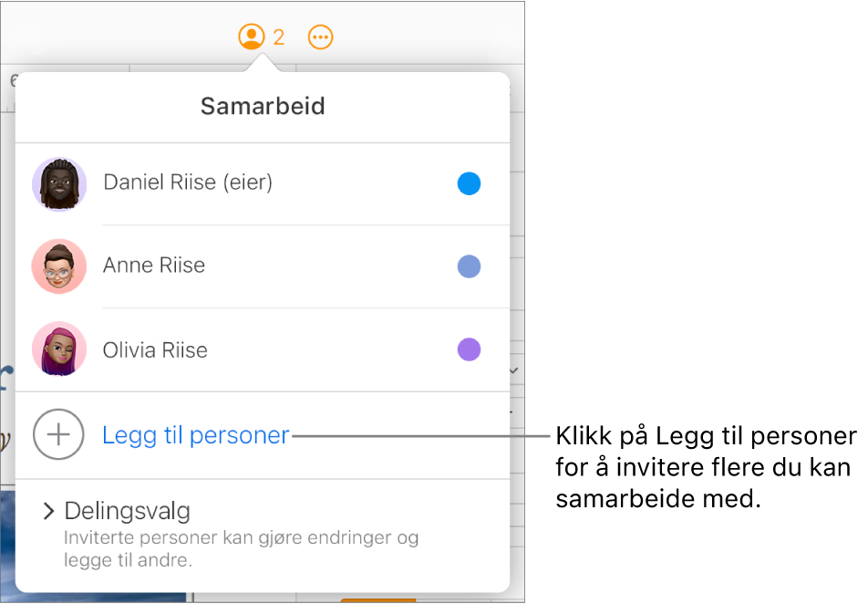Select Daniel Riise's blue presence dot
Viewport: 868px width, 604px height.
tap(469, 183)
